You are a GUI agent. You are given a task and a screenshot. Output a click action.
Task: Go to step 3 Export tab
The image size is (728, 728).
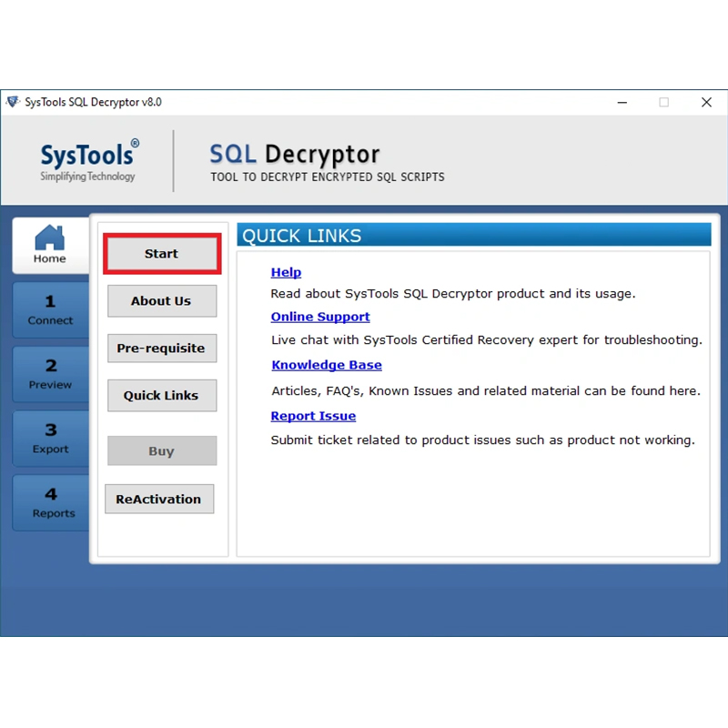[50, 439]
